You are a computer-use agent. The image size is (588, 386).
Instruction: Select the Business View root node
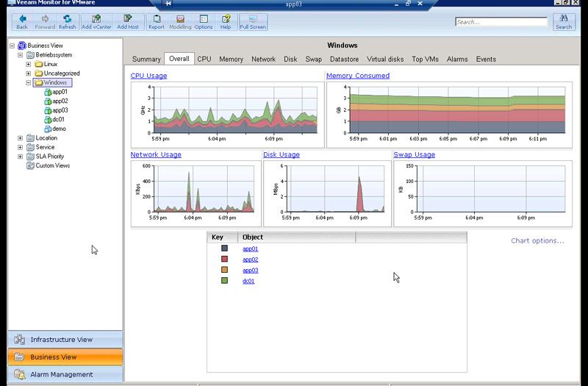click(45, 46)
